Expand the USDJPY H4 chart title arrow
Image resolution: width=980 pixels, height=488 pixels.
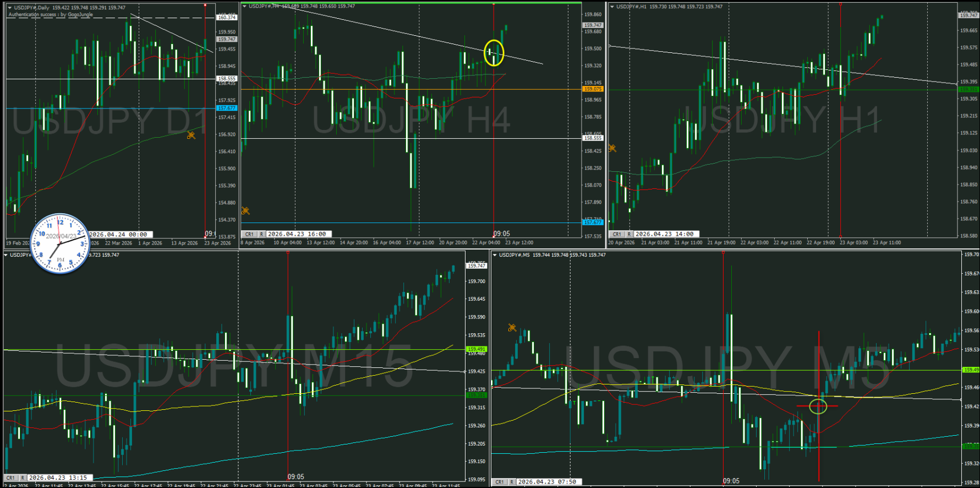click(x=244, y=7)
